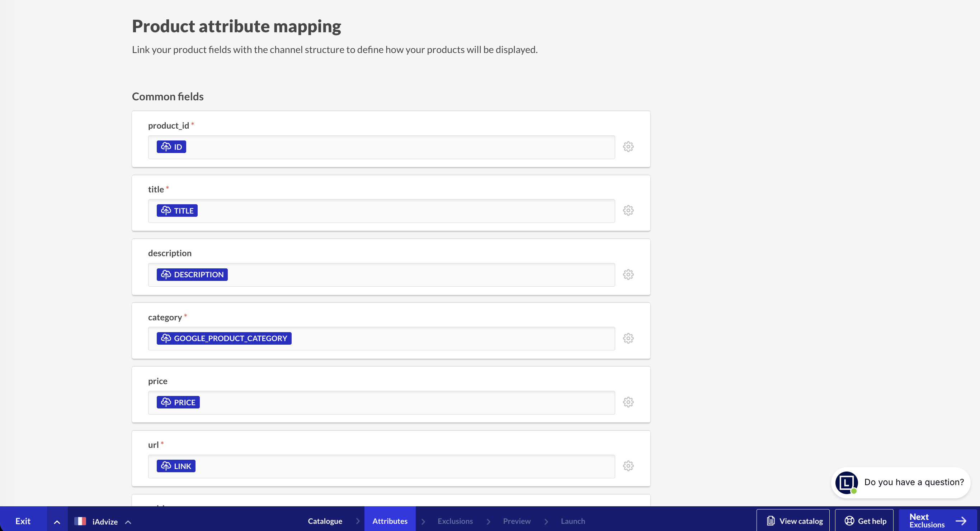The image size is (980, 531).
Task: Click inside the price mapping field
Action: click(381, 402)
